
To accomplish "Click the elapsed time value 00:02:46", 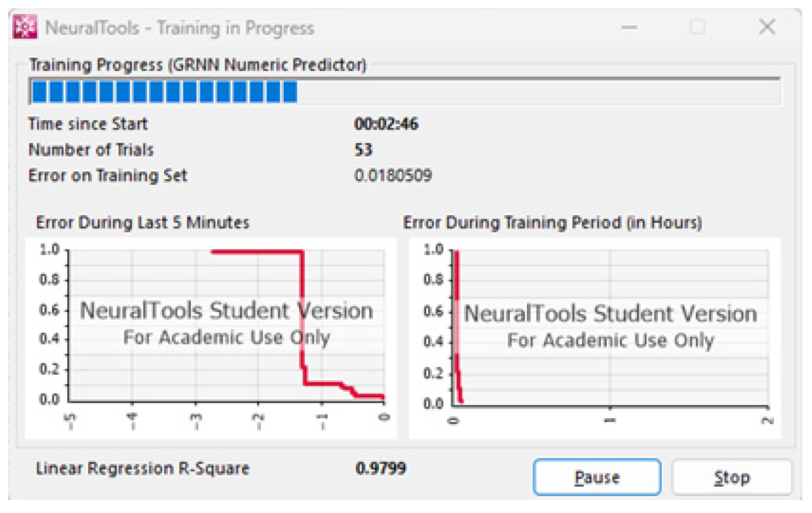I will click(x=386, y=124).
